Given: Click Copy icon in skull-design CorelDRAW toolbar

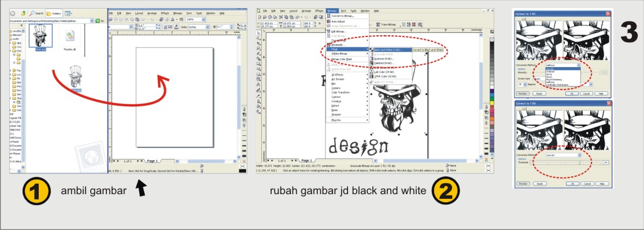Looking at the screenshot, I should pos(286,17).
